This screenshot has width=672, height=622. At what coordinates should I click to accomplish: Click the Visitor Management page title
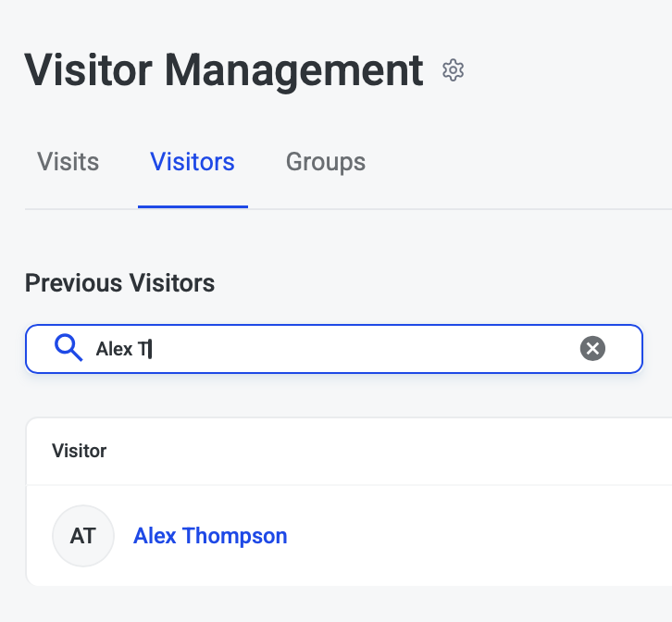click(x=223, y=70)
